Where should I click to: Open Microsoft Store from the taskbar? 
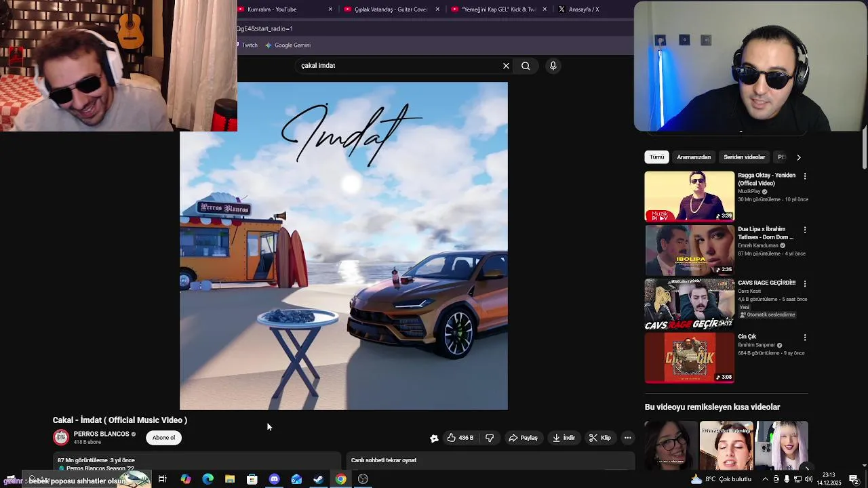(252, 479)
